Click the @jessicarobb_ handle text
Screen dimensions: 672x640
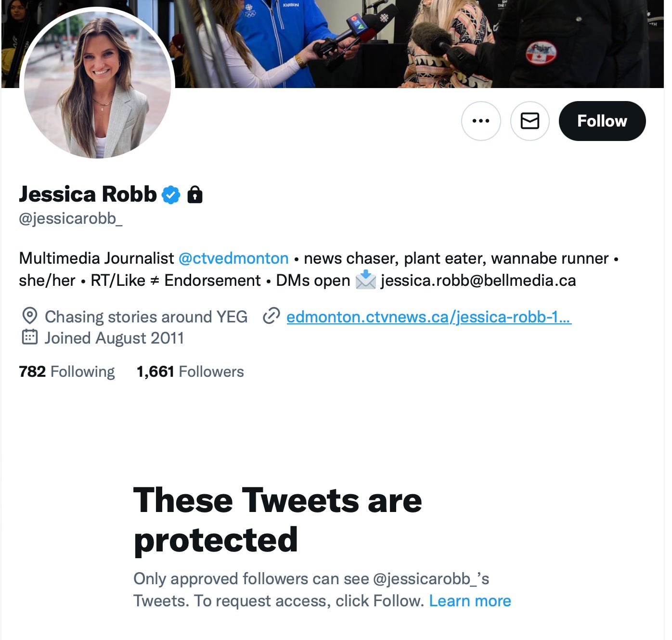pyautogui.click(x=71, y=218)
